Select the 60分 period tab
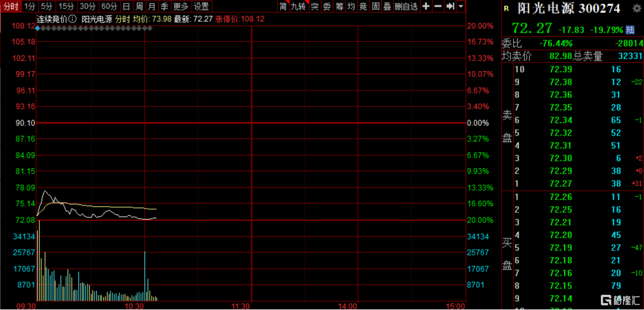This screenshot has width=644, height=310. (x=109, y=6)
